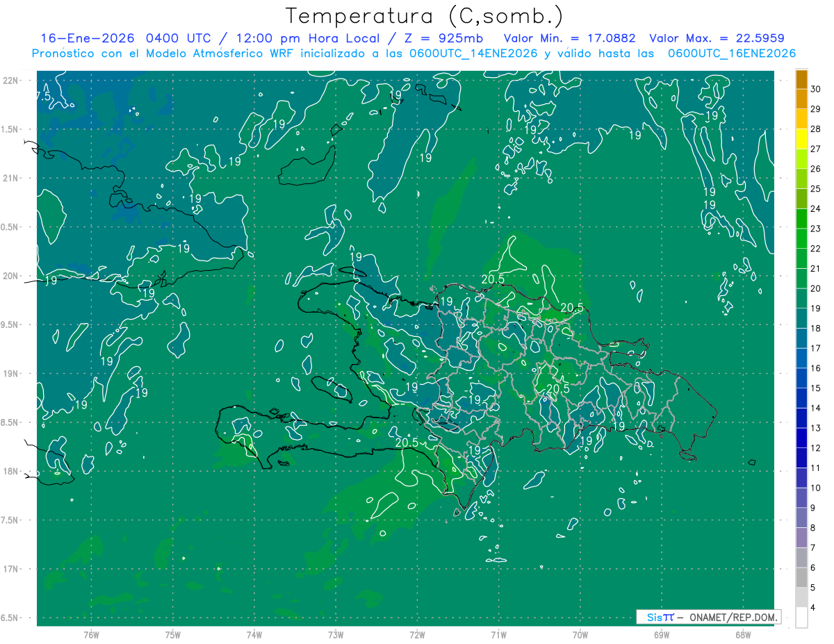The height and width of the screenshot is (644, 834).
Task: Click the map title "Temperatura (C,somb.)"
Action: (424, 16)
